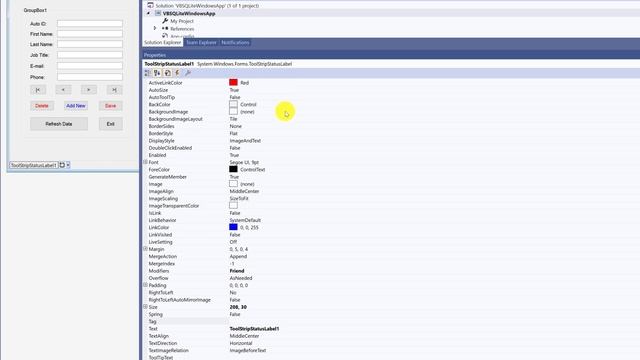The height and width of the screenshot is (360, 640).
Task: Click the Categorized view icon in Properties toolbar
Action: coord(147,73)
